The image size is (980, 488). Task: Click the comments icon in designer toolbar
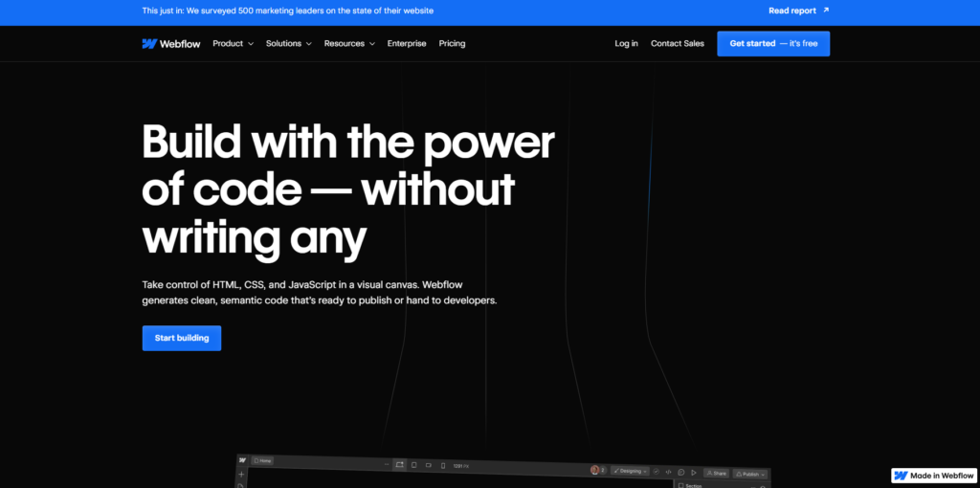tap(681, 473)
